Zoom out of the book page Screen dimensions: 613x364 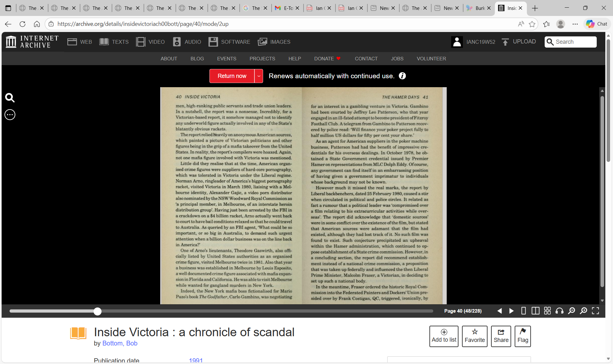pyautogui.click(x=571, y=311)
